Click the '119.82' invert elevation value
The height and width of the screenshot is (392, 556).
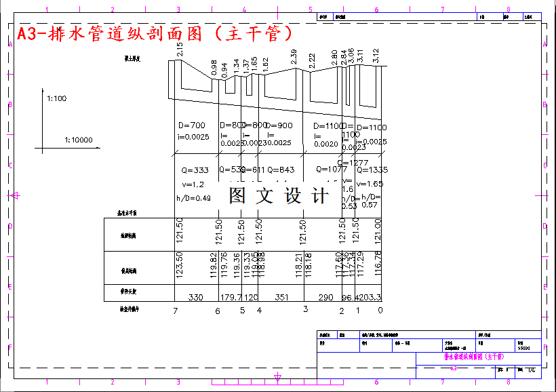pos(213,265)
